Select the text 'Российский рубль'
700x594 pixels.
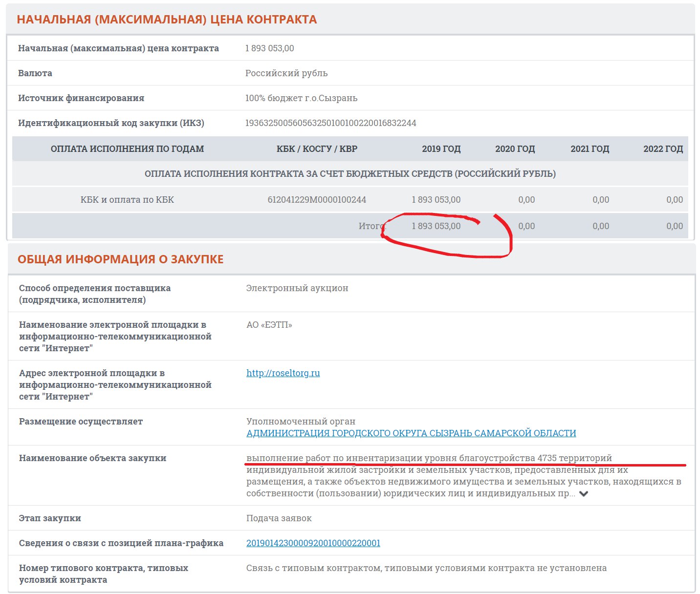pyautogui.click(x=286, y=73)
